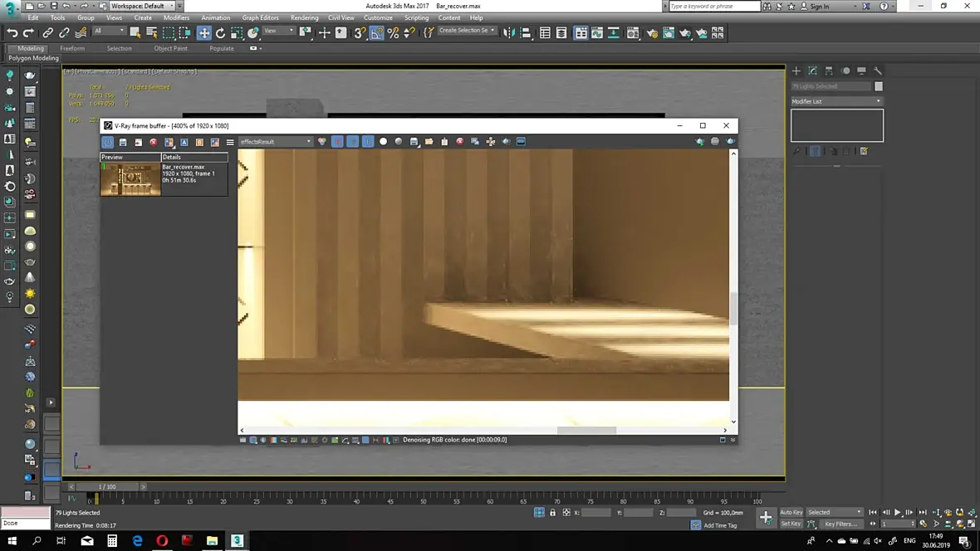Open the Rendering menu
The height and width of the screenshot is (551, 980).
pyautogui.click(x=304, y=17)
